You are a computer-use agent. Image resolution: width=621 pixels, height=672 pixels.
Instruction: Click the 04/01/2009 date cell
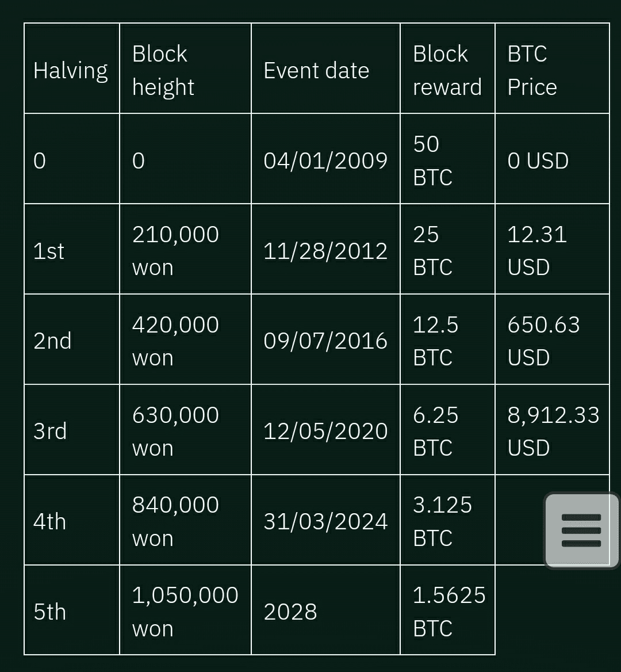(325, 161)
